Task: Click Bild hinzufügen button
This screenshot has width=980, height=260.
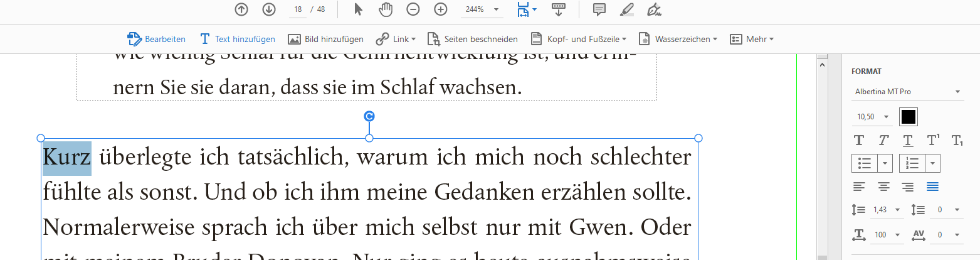Action: 325,39
